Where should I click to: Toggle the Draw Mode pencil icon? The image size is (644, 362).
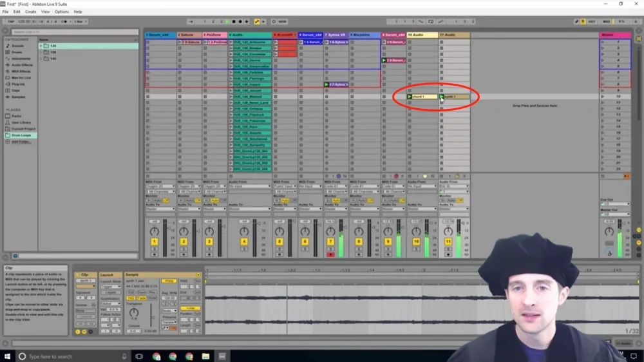tap(576, 21)
